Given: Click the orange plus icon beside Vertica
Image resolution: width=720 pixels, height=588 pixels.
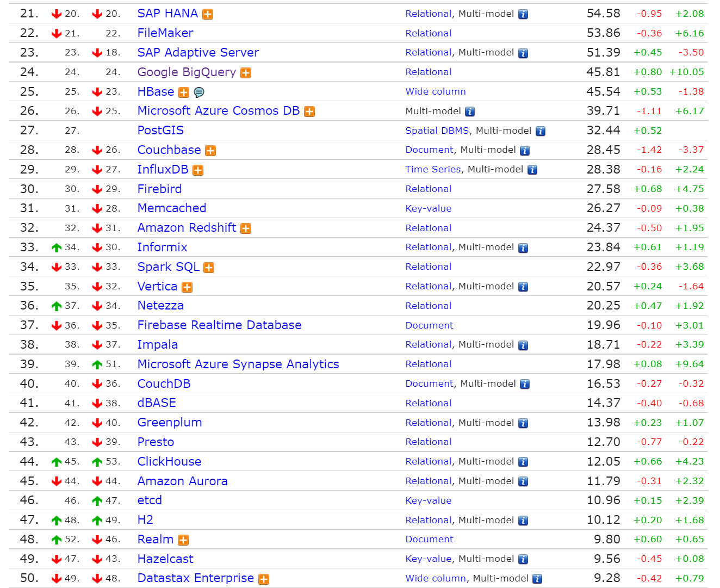Looking at the screenshot, I should pyautogui.click(x=187, y=287).
